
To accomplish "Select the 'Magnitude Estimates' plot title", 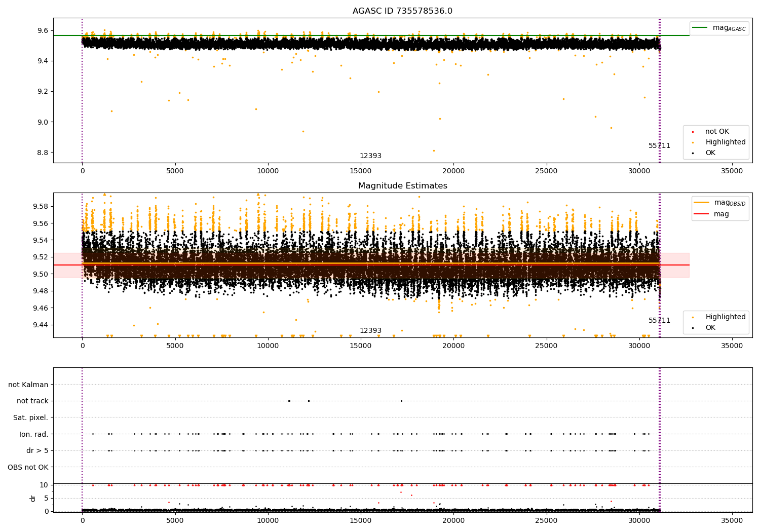I will pyautogui.click(x=402, y=186).
